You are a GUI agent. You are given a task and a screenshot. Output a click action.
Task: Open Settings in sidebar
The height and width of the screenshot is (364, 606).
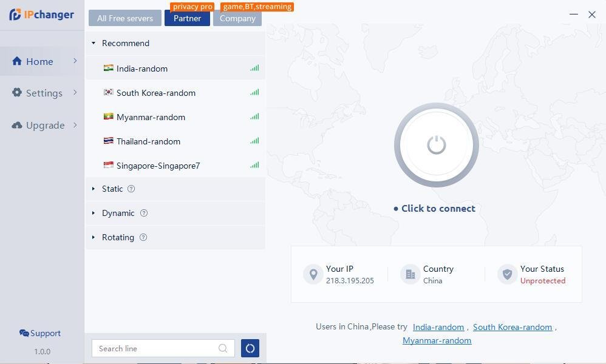[x=42, y=93]
